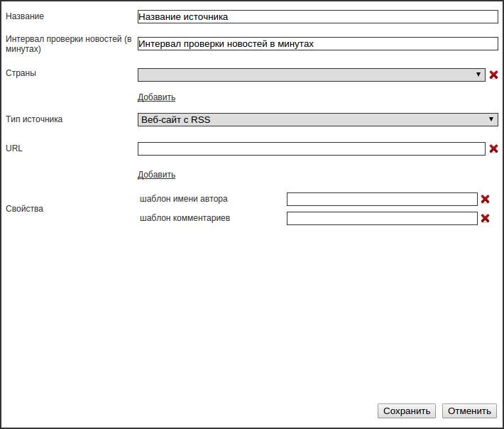504x429 pixels.
Task: Open the Страны dropdown list
Action: (311, 75)
